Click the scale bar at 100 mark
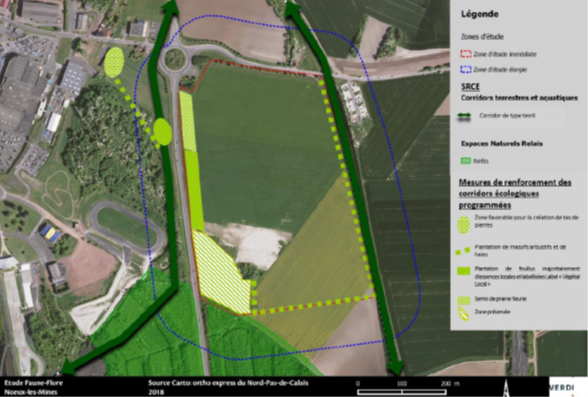 point(402,388)
